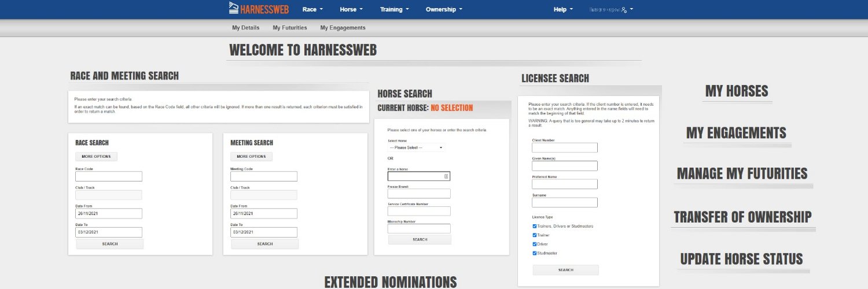Screen dimensions: 868x289
Task: Focus the Microchip Number field
Action: coord(419,228)
